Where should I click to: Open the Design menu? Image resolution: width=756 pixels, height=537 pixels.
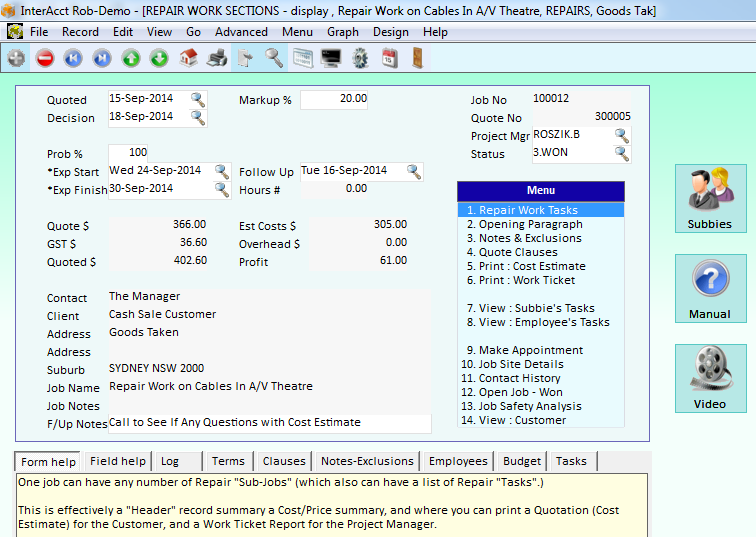click(391, 32)
